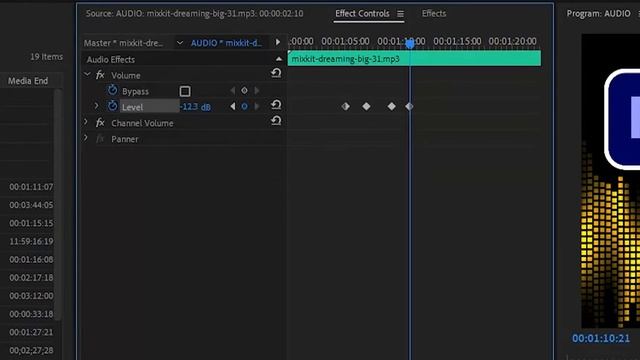
Task: Edit the Level value -12.3 dB
Action: (x=196, y=107)
